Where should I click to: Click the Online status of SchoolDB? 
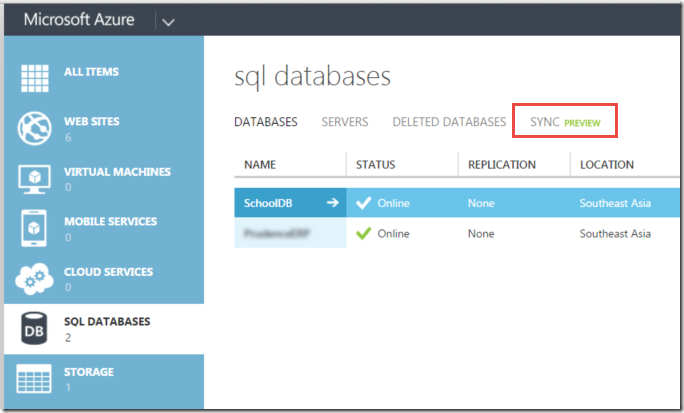click(393, 203)
